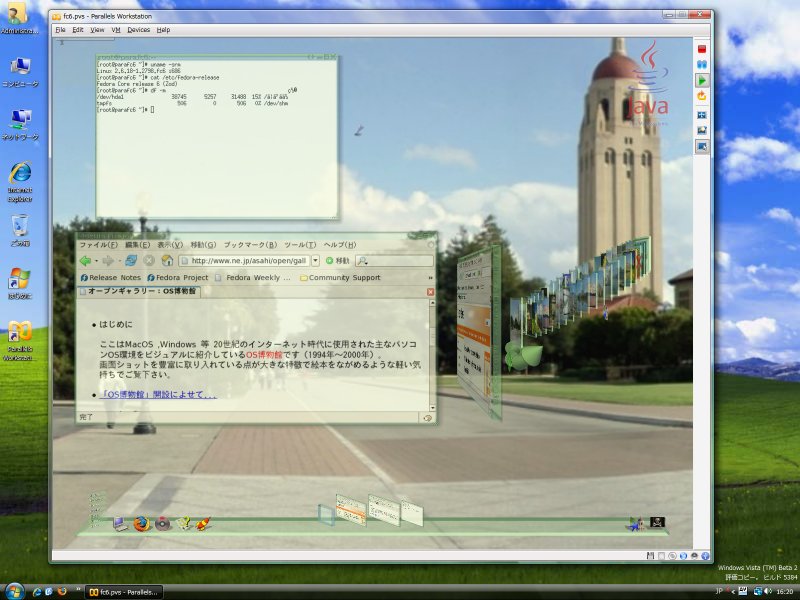800x600 pixels.
Task: Click the CD/DVD drive icon in Parallels status bar
Action: pos(672,556)
